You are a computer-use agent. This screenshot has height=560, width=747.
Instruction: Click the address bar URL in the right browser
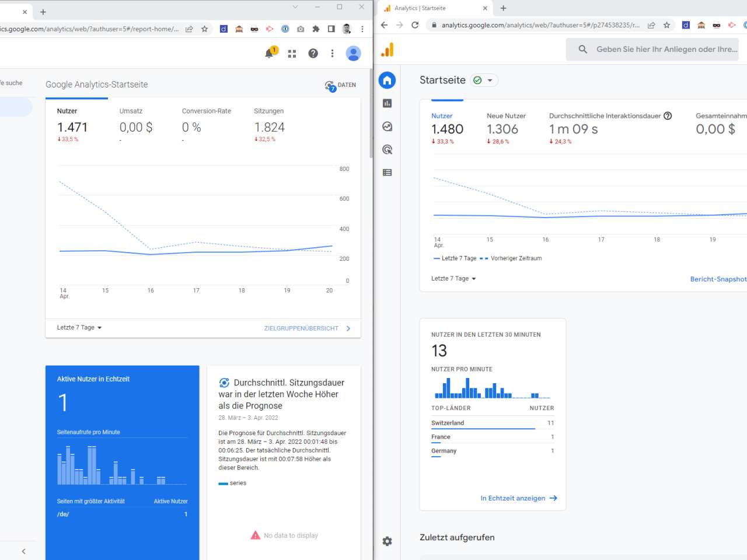[540, 25]
